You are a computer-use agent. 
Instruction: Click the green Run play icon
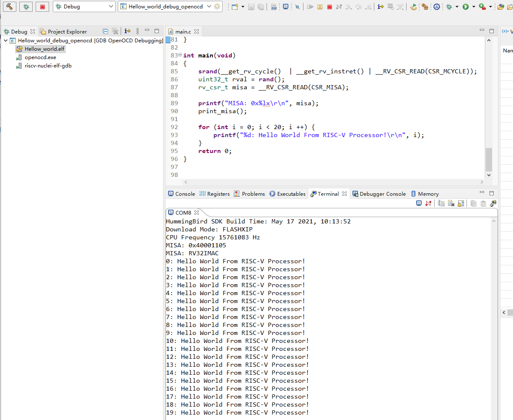tap(466, 7)
